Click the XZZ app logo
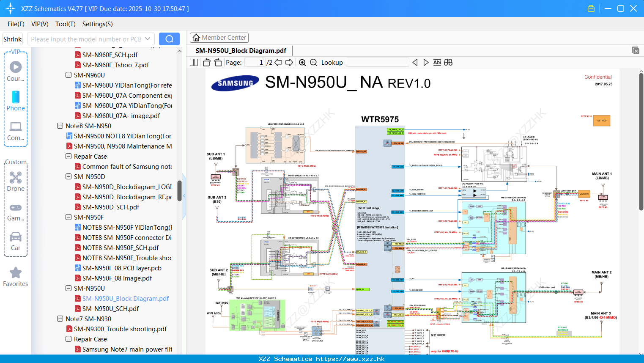This screenshot has height=363, width=644. coord(10,8)
